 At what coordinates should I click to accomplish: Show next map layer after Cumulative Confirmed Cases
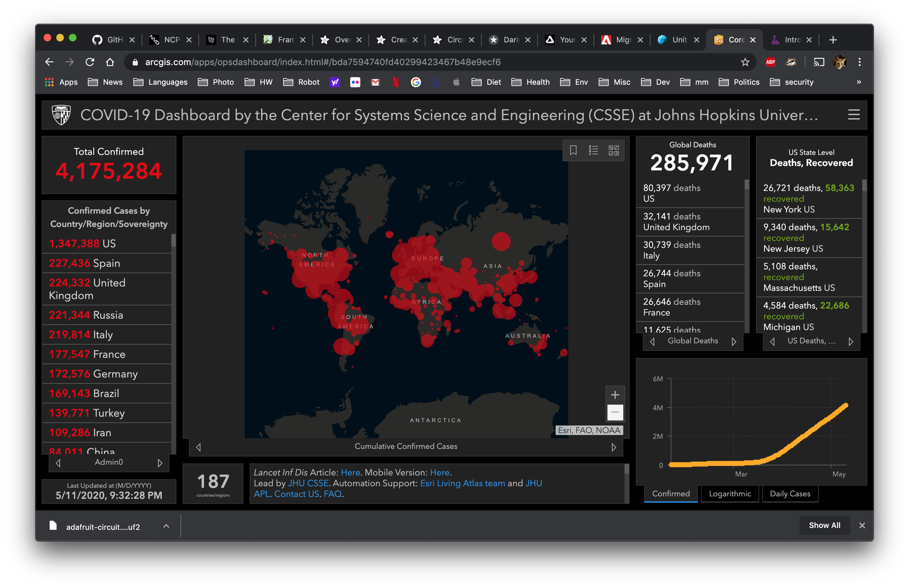pyautogui.click(x=613, y=447)
